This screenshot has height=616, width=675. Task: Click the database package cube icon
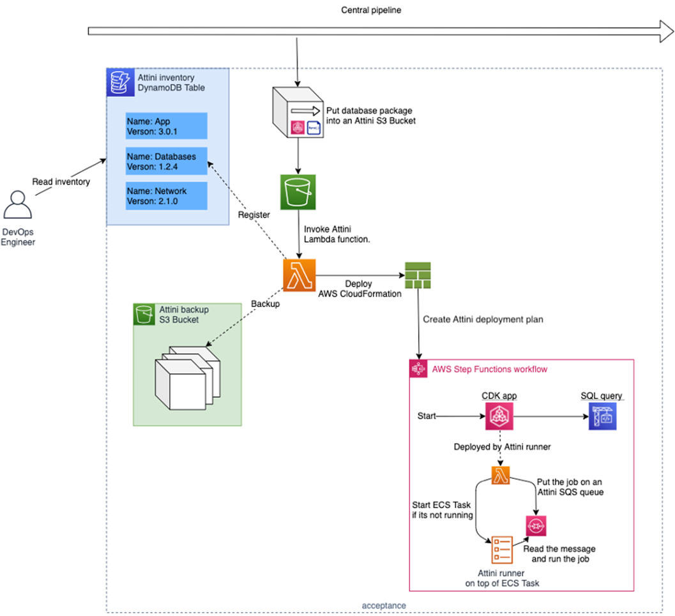pos(298,113)
